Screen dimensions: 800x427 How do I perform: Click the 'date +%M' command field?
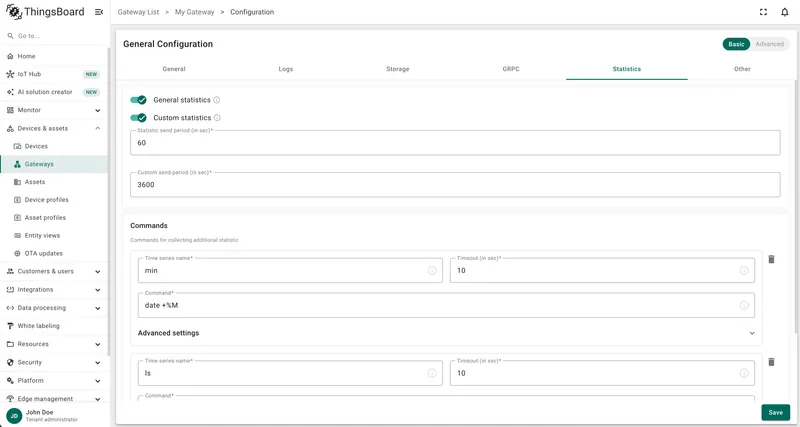pos(446,305)
